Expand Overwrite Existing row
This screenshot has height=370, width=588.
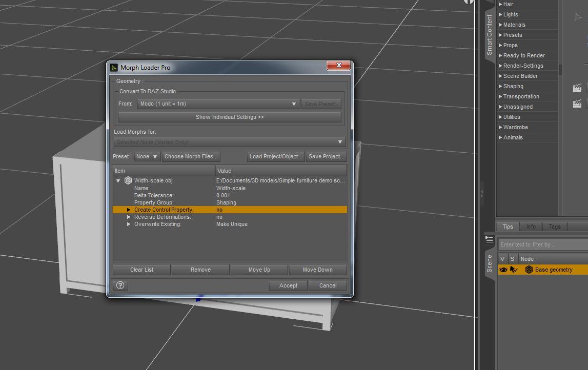pyautogui.click(x=129, y=224)
